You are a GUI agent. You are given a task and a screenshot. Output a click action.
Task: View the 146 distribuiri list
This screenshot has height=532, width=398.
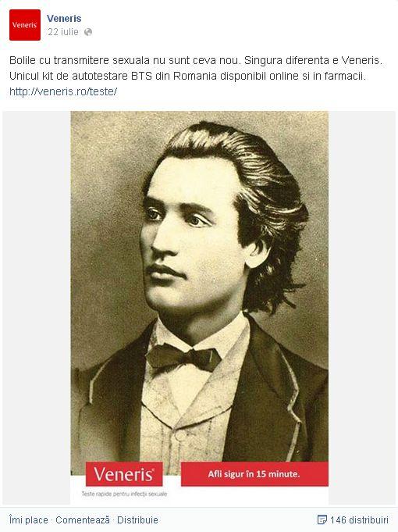tap(359, 520)
